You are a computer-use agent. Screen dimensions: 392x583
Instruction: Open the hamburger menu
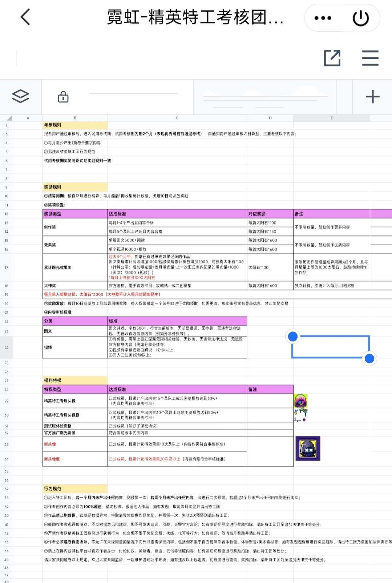click(x=370, y=58)
